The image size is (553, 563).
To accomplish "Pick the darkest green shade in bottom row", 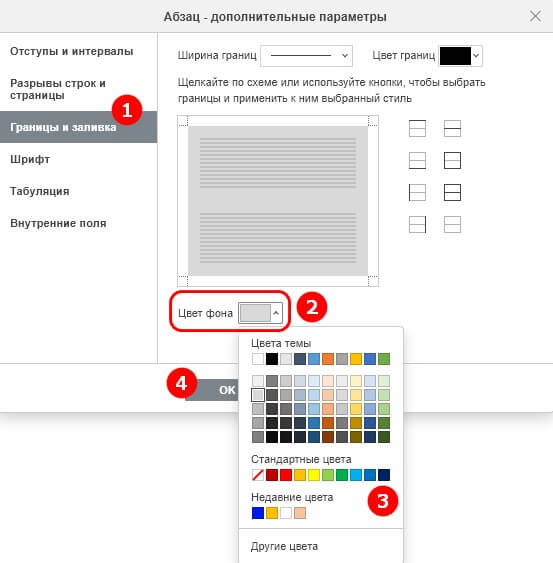I will pos(384,437).
